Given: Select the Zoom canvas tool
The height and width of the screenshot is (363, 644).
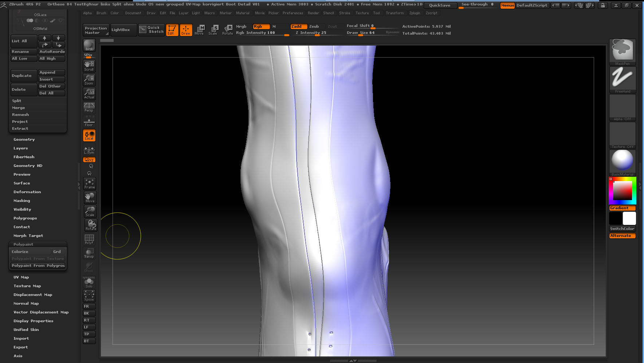Looking at the screenshot, I should pos(89,79).
